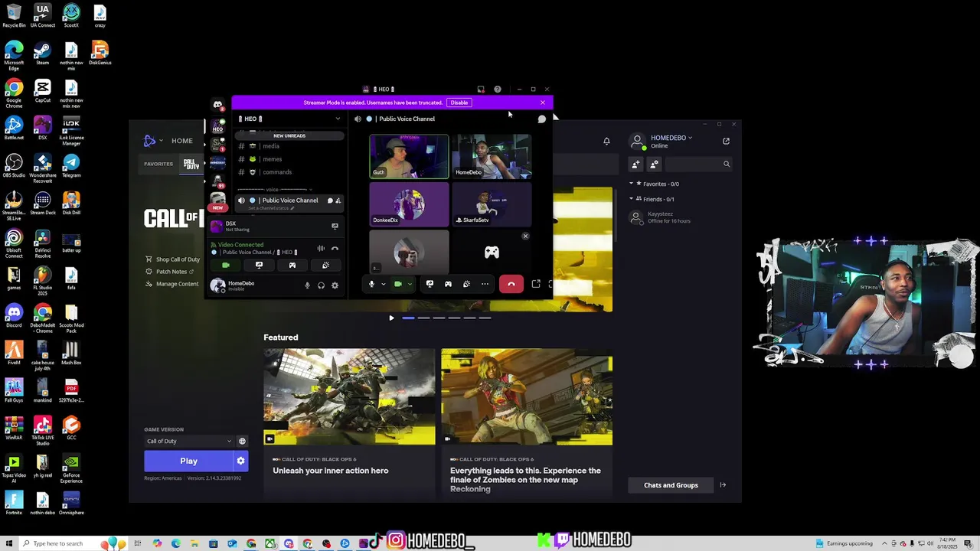
Task: Open microphone device options arrow
Action: click(383, 284)
